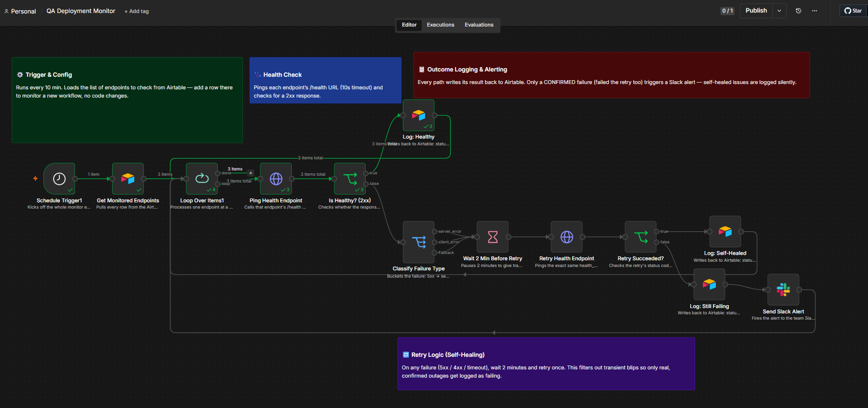Select the Wait 2 Min Before Retry node
Screen dimensions: 868x408
point(493,237)
